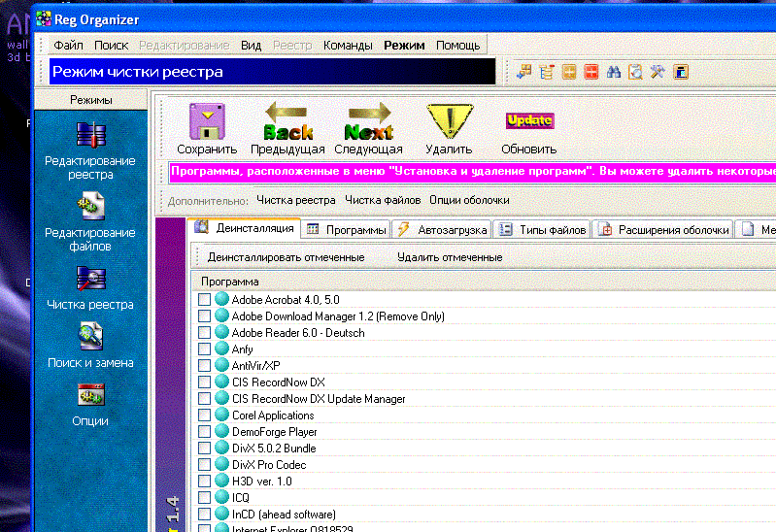Click the orange grid toolbar icon
The width and height of the screenshot is (776, 532).
pos(569,72)
